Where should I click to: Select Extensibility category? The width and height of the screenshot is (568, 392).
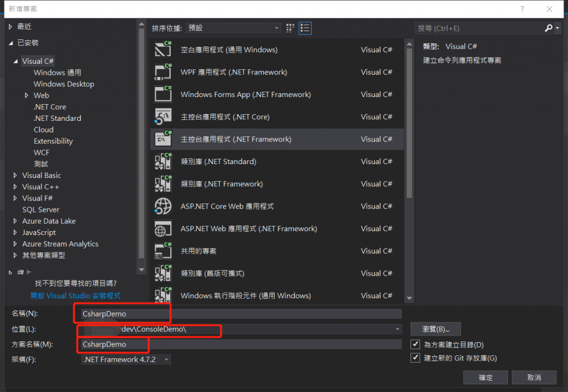click(53, 141)
